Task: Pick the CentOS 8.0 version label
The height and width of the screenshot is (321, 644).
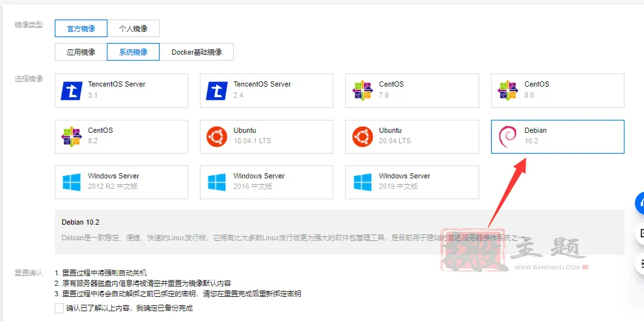Action: (529, 95)
